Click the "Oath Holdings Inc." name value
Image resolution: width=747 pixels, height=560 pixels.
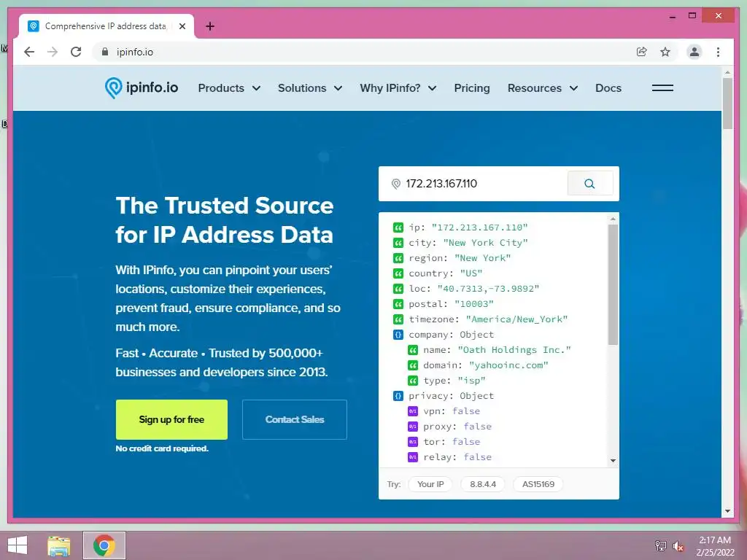pos(514,350)
